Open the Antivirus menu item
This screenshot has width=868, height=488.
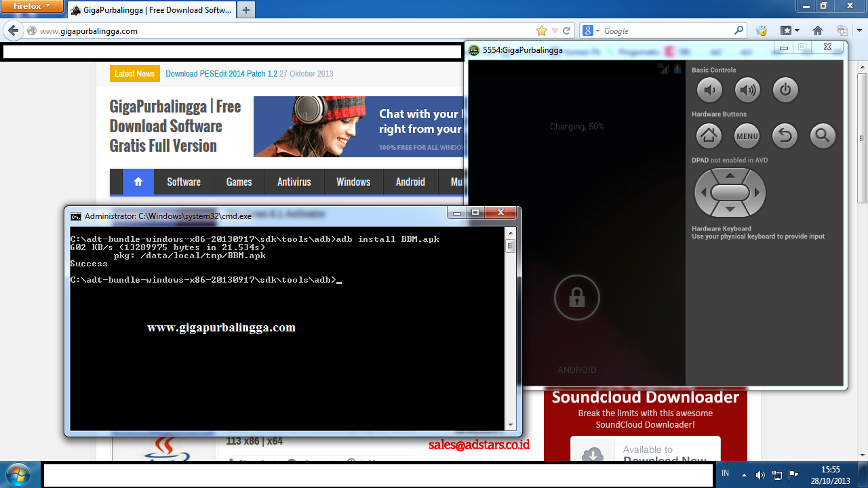pos(294,182)
